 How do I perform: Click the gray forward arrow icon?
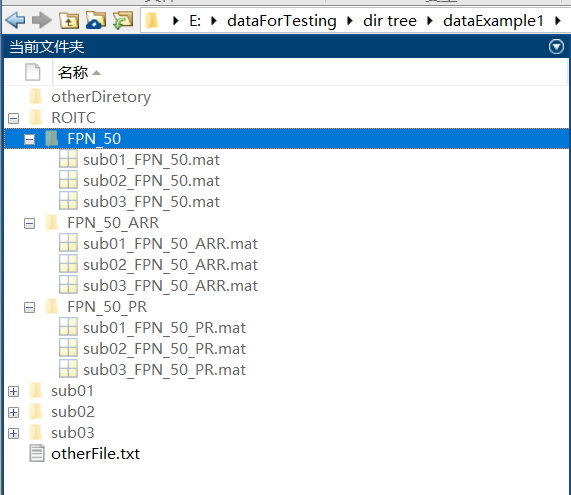42,20
